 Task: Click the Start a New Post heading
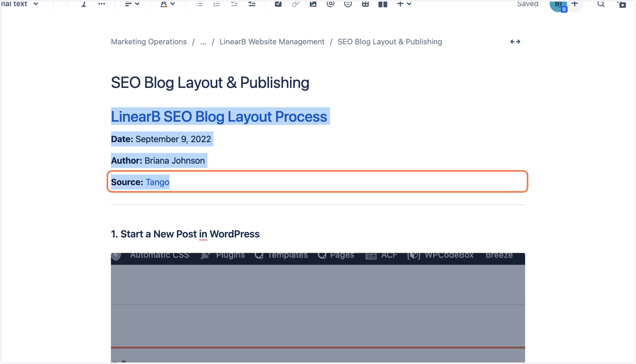(x=185, y=234)
